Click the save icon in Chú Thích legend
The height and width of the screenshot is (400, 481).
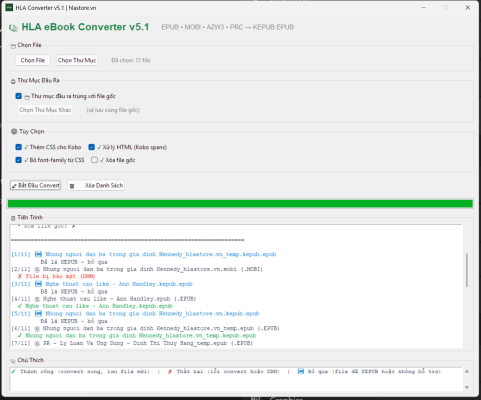tap(301, 371)
